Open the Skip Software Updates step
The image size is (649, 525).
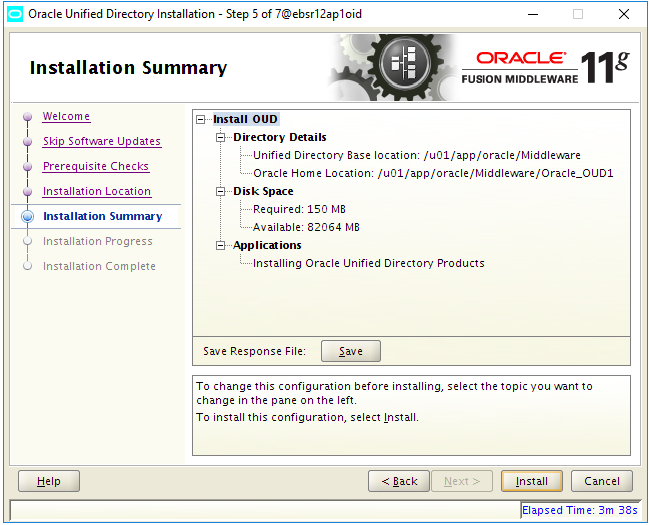(x=102, y=141)
